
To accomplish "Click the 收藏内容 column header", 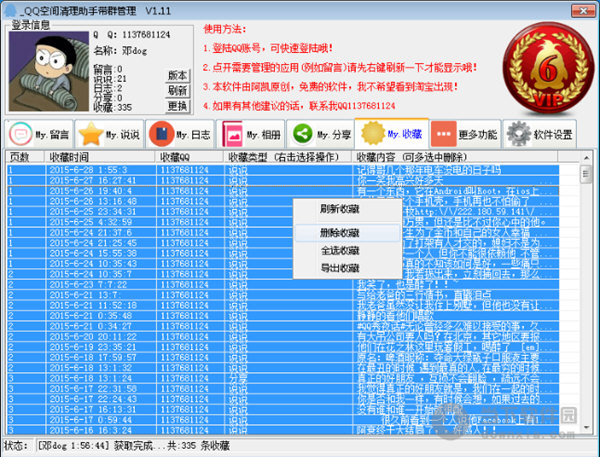I will point(454,157).
